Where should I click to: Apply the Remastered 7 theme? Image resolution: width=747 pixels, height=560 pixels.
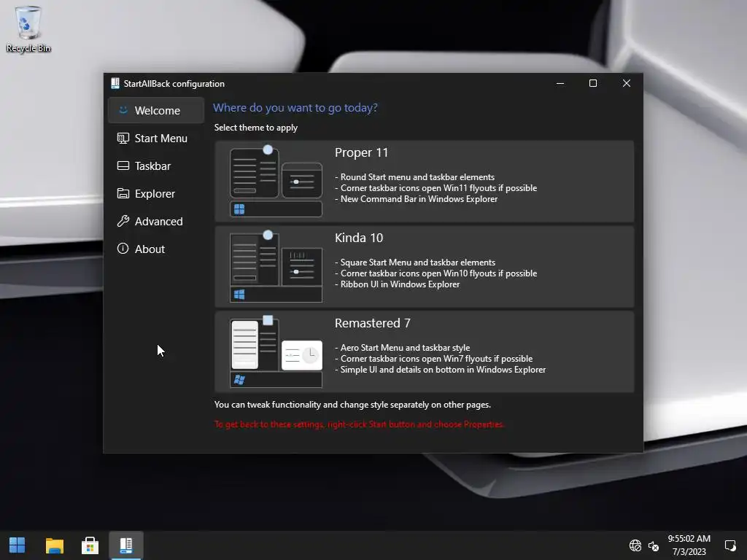[424, 352]
